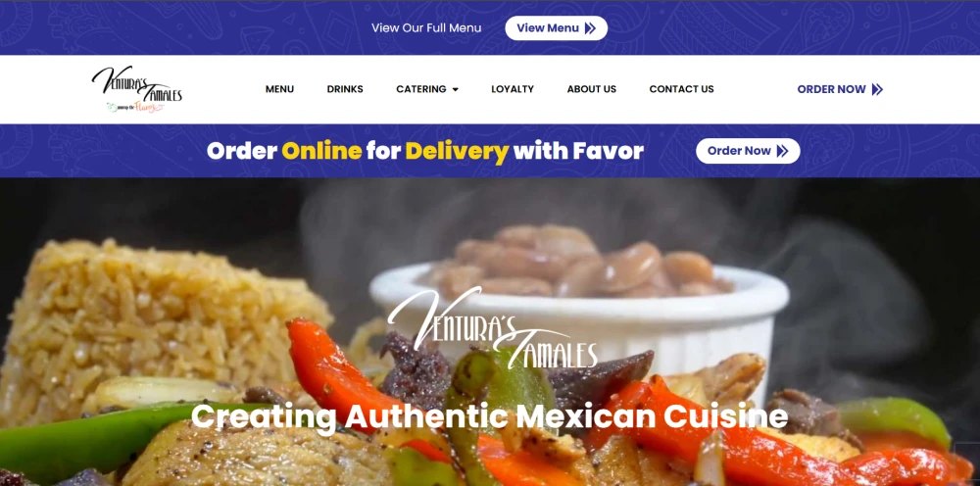
Task: Click the 'View Our Full Menu' text
Action: [x=426, y=28]
